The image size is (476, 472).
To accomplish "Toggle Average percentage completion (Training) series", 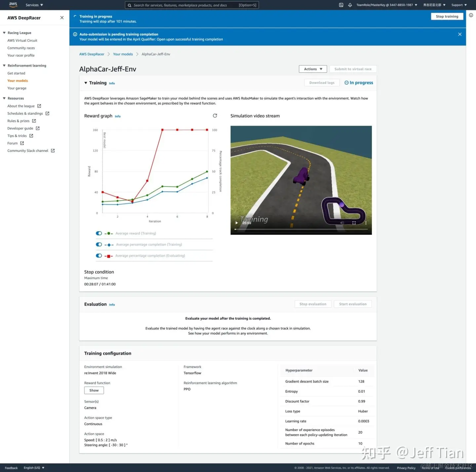I will pos(99,245).
